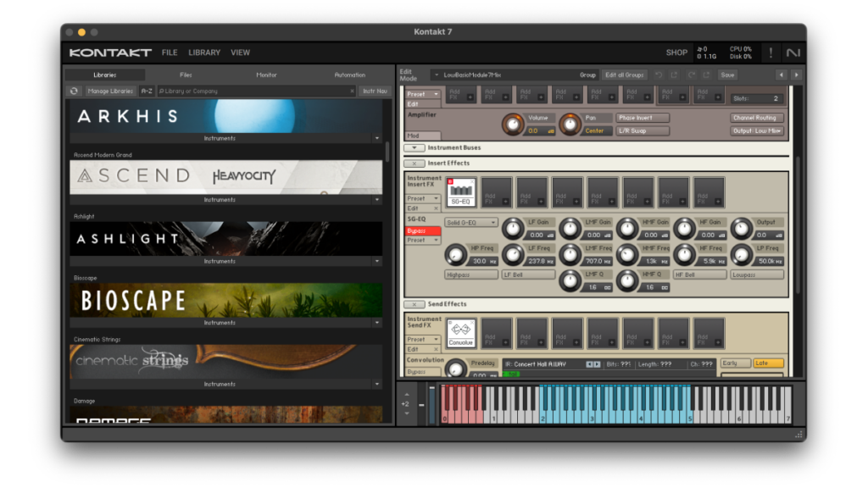Select the Late convolution mode
Viewport: 868px width, 488px height.
(x=768, y=363)
